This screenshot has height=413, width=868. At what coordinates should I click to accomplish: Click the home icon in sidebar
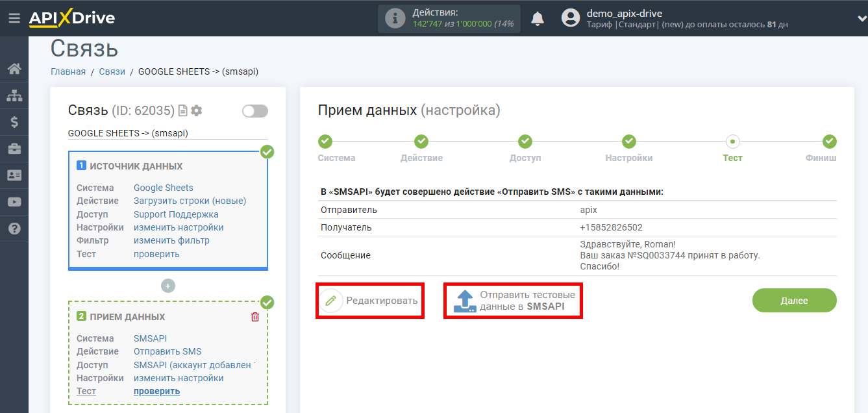pyautogui.click(x=14, y=69)
